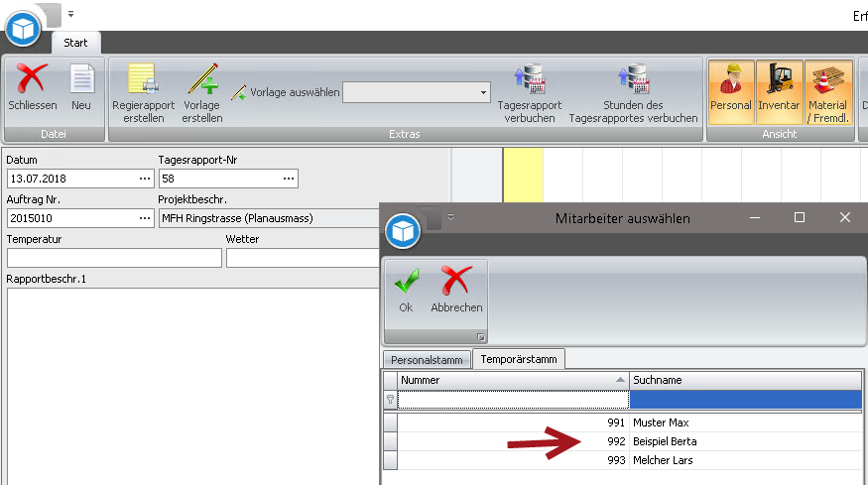Click Vorlage erstellen pencil icon
868x485 pixels.
[x=202, y=78]
